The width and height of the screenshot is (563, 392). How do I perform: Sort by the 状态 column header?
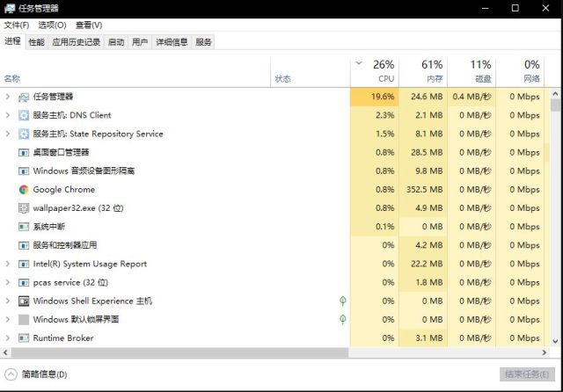pos(311,72)
